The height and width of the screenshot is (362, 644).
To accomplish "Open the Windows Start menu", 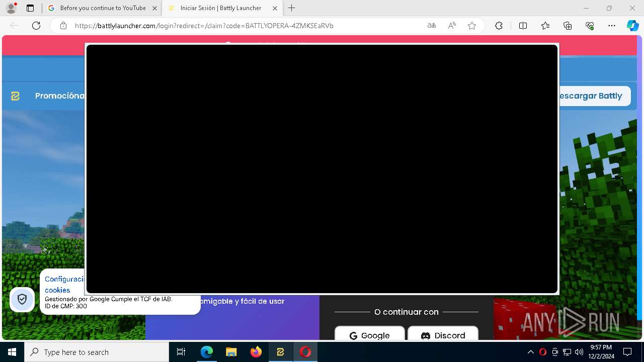I will click(x=12, y=352).
